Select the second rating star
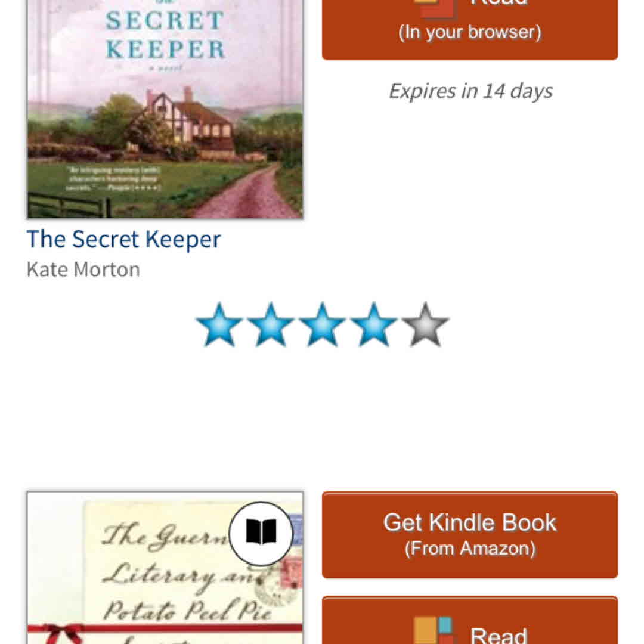 coord(271,325)
